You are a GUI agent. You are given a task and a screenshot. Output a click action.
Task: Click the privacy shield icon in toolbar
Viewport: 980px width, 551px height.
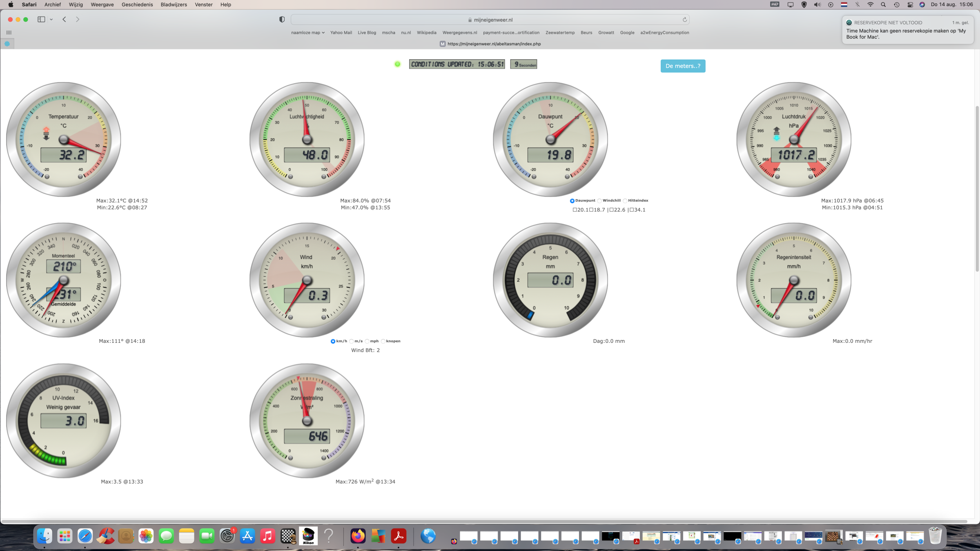click(x=282, y=20)
